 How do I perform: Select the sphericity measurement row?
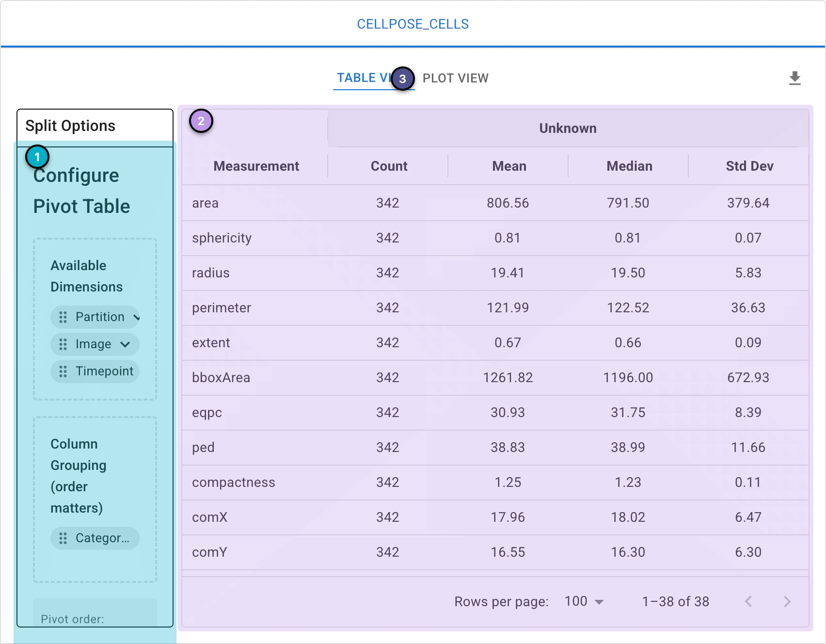[495, 238]
